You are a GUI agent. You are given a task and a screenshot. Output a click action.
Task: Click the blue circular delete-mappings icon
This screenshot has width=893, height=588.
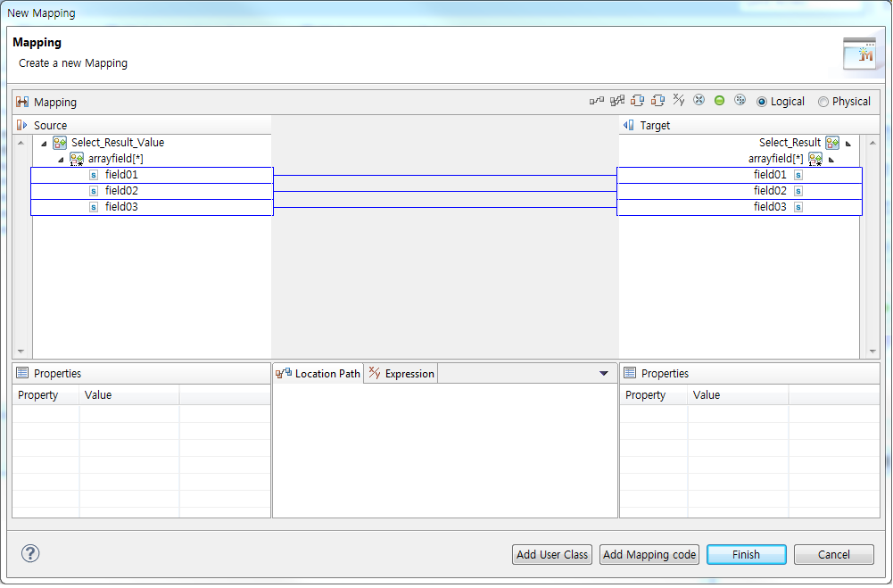698,100
